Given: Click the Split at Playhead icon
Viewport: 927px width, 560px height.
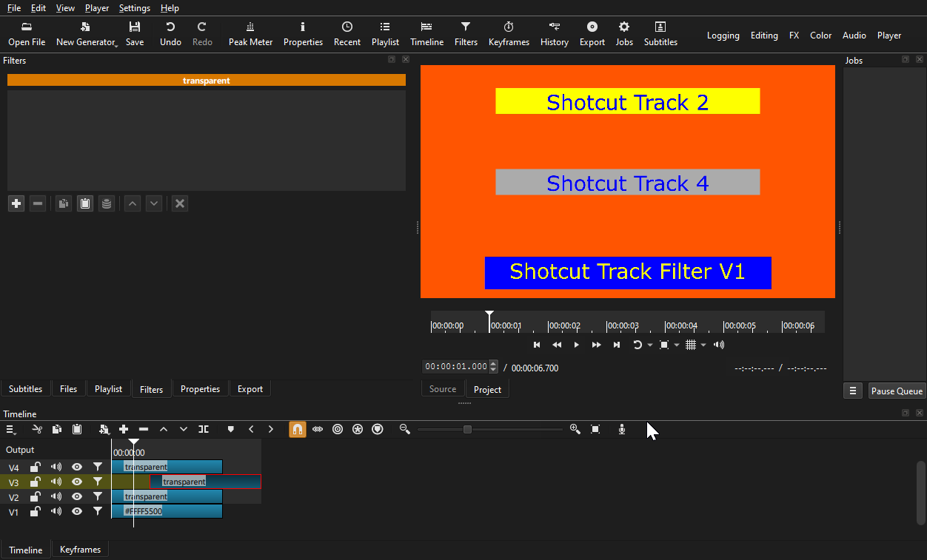Looking at the screenshot, I should [x=204, y=429].
